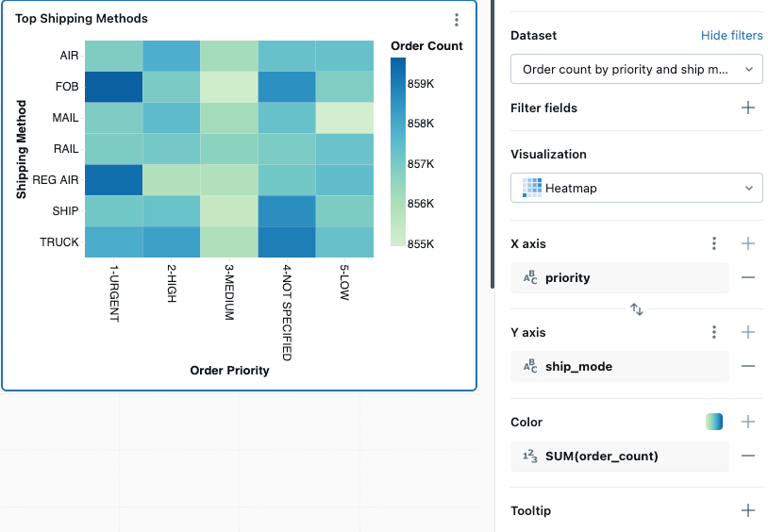Screen dimensions: 768x532
Task: Remove ship_mode field from Y axis
Action: [x=748, y=366]
